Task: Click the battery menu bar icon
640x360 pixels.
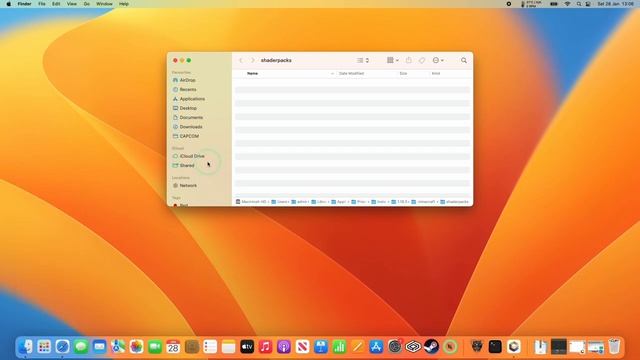Action: coord(554,4)
